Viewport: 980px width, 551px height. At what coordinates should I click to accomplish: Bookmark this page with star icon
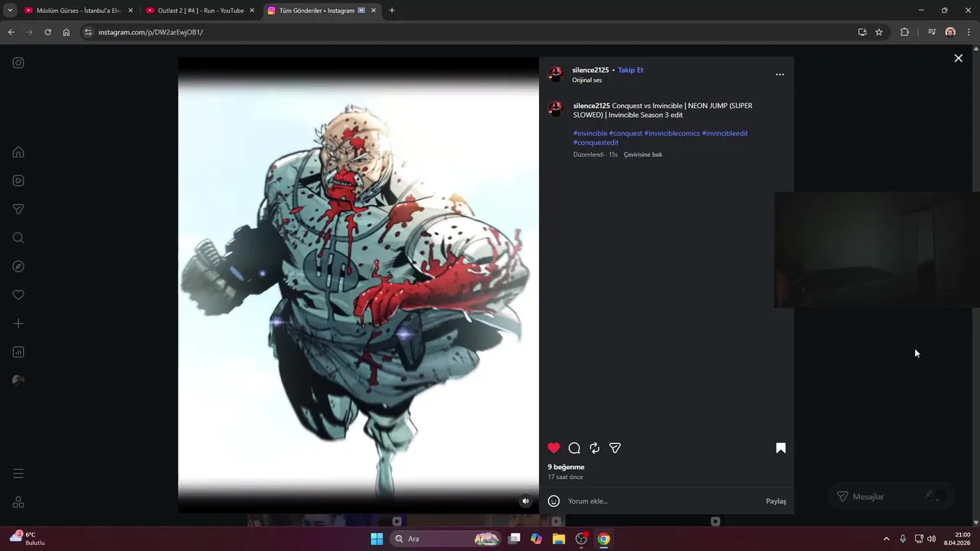[x=879, y=32]
